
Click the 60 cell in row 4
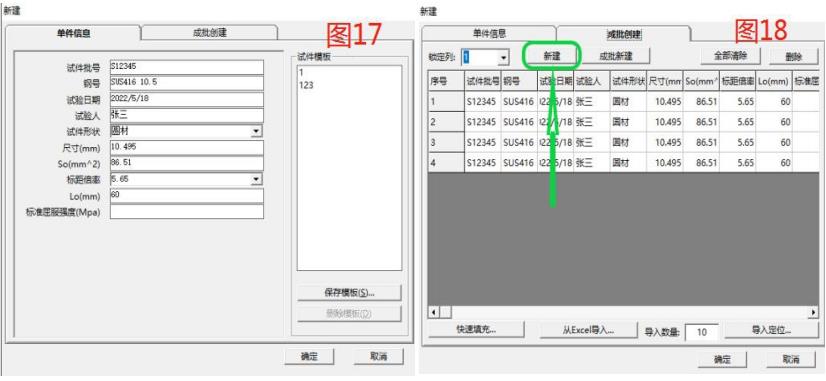[774, 162]
